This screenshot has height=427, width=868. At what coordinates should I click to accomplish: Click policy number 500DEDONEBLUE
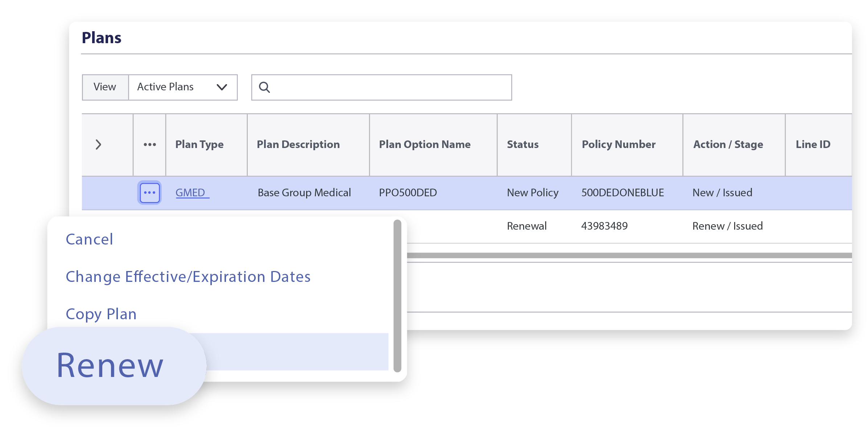coord(622,193)
